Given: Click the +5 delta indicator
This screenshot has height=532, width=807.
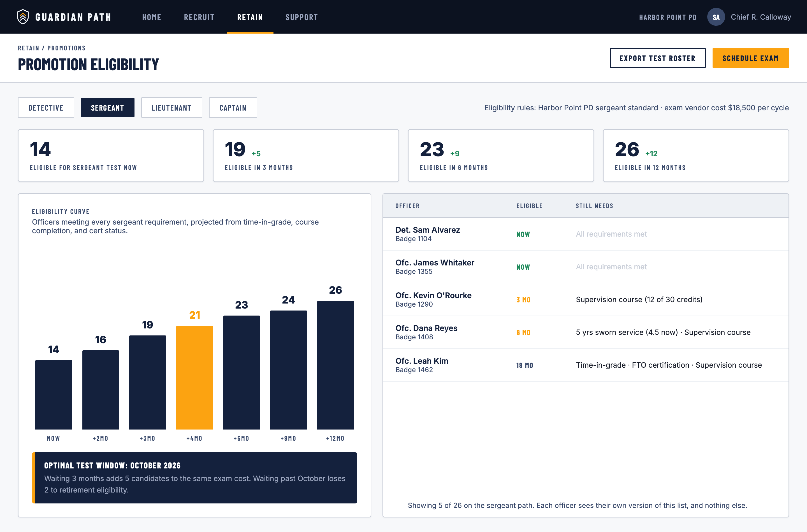Looking at the screenshot, I should pyautogui.click(x=256, y=154).
